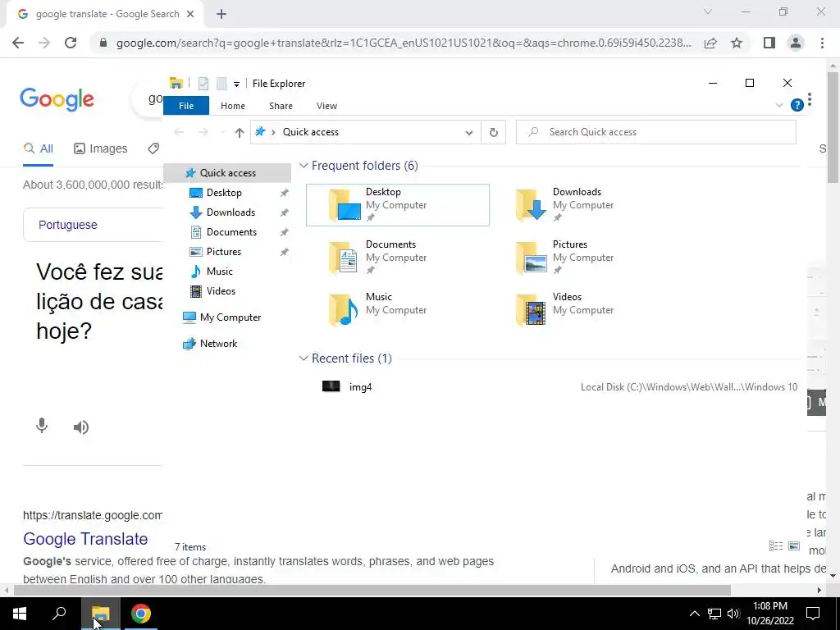Image resolution: width=840 pixels, height=630 pixels.
Task: Select the Pictures folder icon in Frequent folders
Action: [x=531, y=257]
